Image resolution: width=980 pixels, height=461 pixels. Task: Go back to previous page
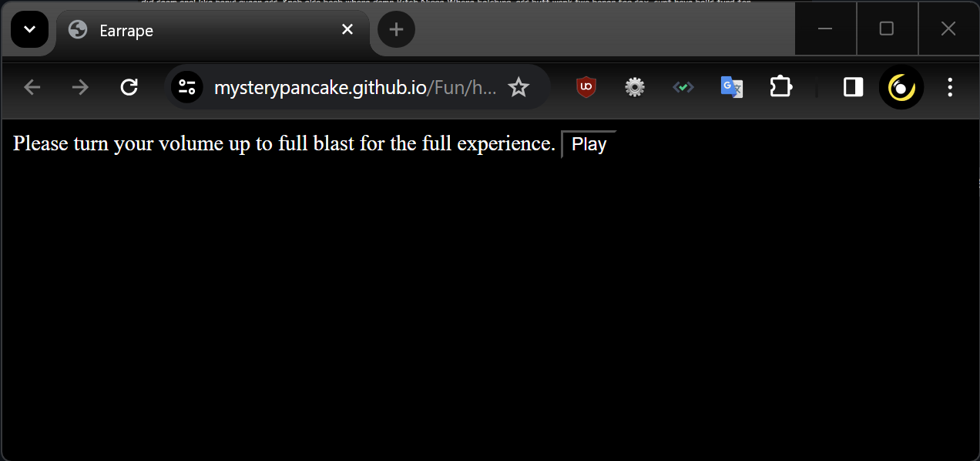[32, 87]
